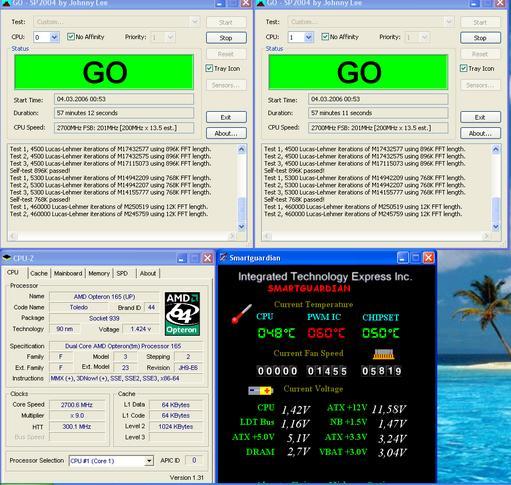Click the CPU-Z title bar icon
Image resolution: width=511 pixels, height=485 pixels.
[x=7, y=258]
